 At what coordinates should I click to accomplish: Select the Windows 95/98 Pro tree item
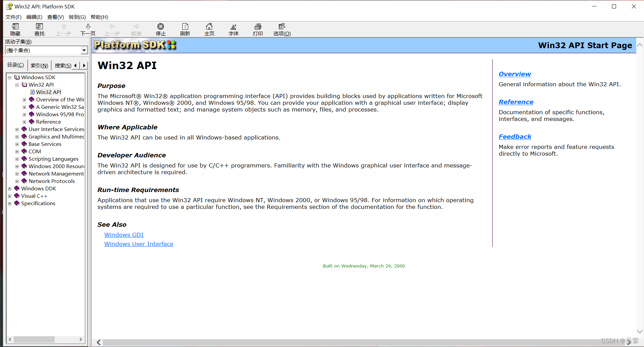pos(60,114)
